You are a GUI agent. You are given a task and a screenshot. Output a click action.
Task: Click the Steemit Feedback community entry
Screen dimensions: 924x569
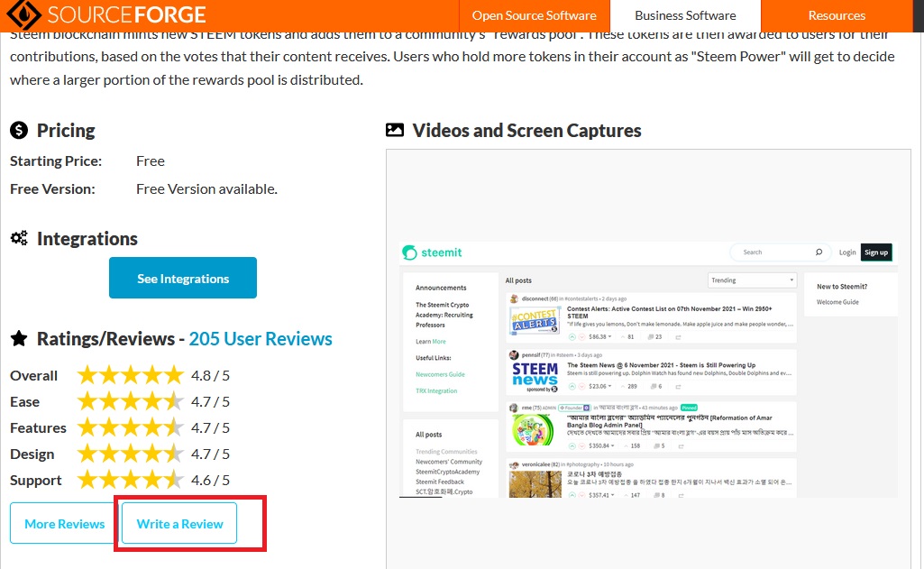point(440,482)
